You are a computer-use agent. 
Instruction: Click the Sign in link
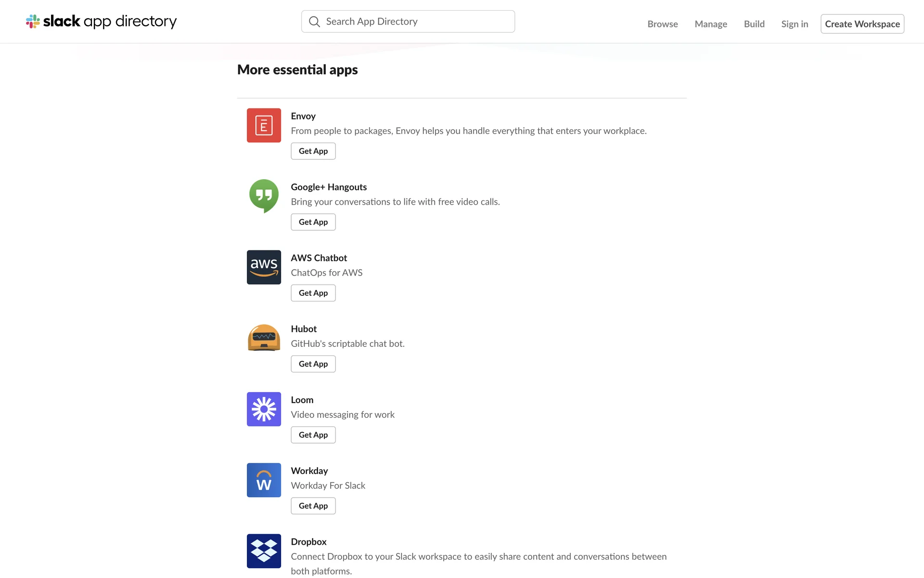(x=794, y=24)
